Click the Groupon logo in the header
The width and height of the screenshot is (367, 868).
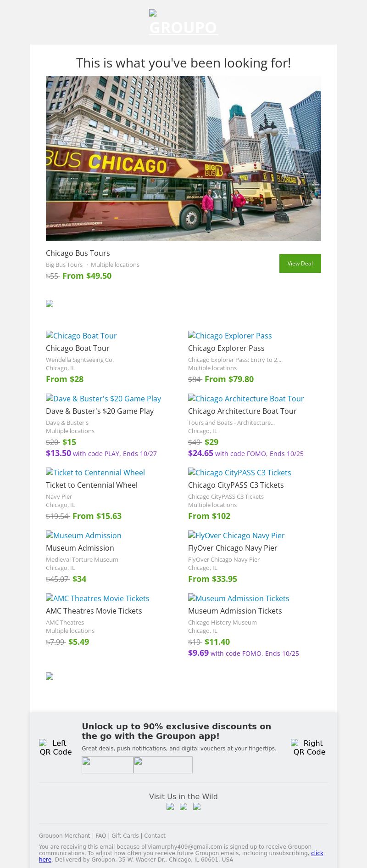(x=183, y=23)
